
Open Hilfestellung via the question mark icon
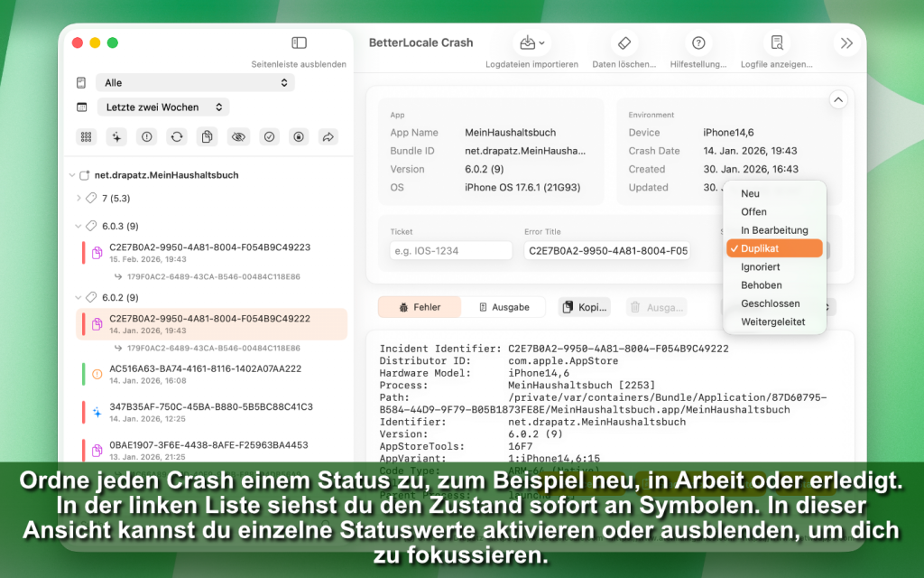click(698, 43)
